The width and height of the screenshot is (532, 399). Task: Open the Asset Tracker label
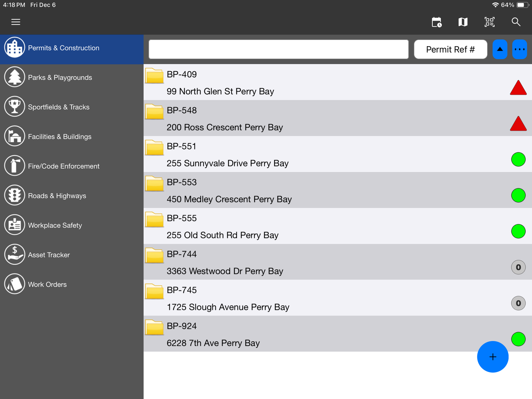[x=49, y=255]
